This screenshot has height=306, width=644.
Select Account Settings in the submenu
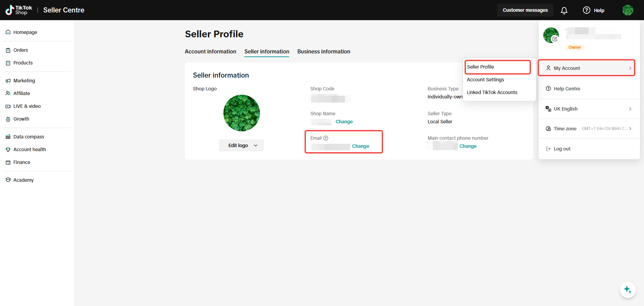485,80
